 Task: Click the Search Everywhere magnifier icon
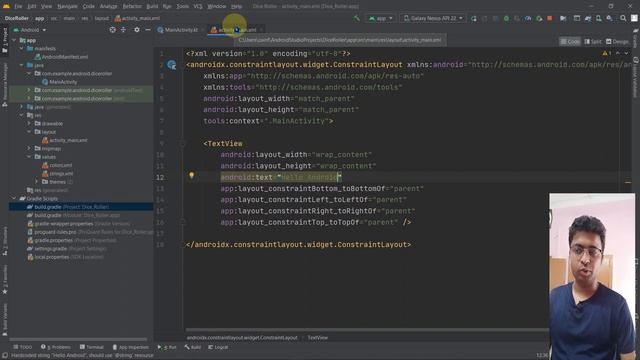(623, 18)
